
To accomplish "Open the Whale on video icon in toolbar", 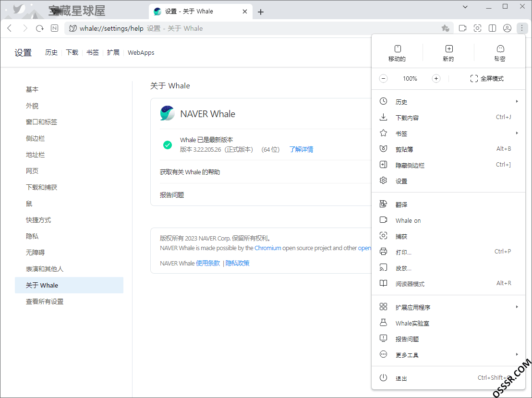I will (462, 28).
